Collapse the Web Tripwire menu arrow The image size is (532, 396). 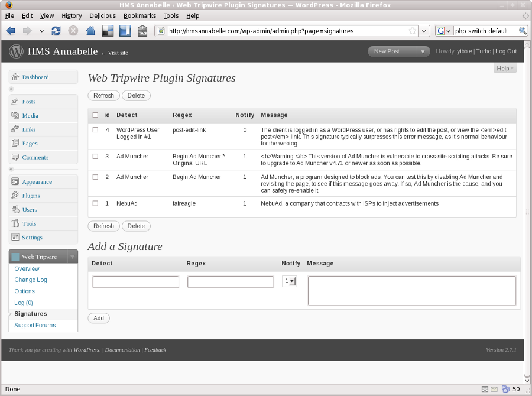[x=72, y=257]
